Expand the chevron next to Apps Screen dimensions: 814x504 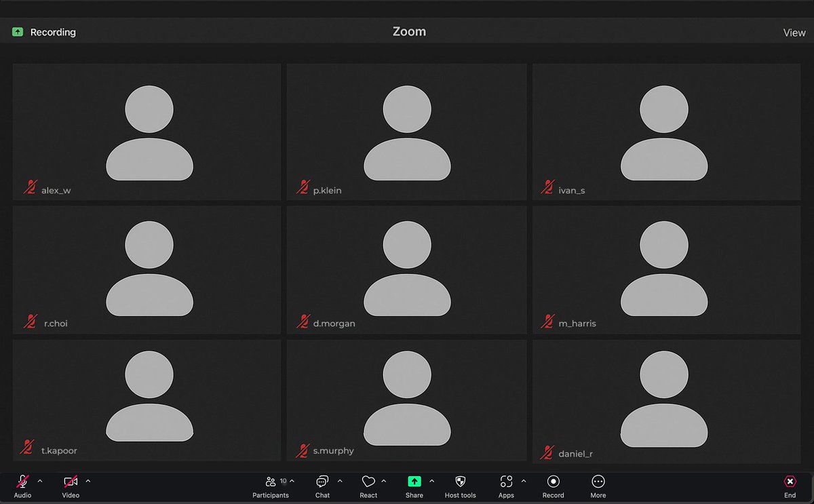point(524,481)
